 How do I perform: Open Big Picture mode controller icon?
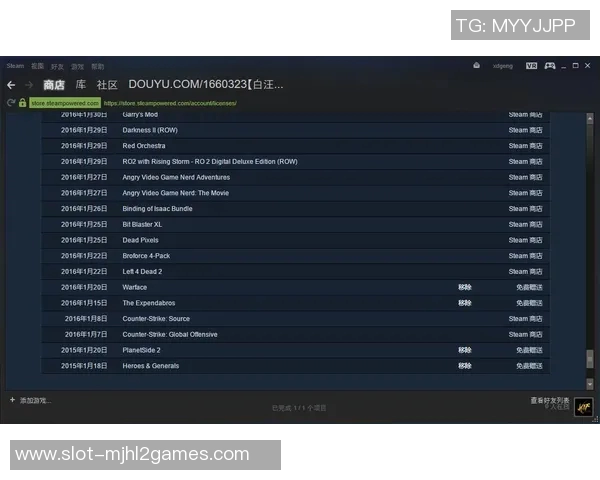550,66
